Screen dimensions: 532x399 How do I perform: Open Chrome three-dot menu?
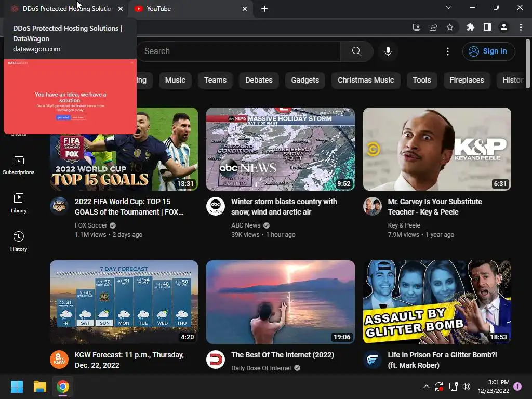click(x=521, y=27)
